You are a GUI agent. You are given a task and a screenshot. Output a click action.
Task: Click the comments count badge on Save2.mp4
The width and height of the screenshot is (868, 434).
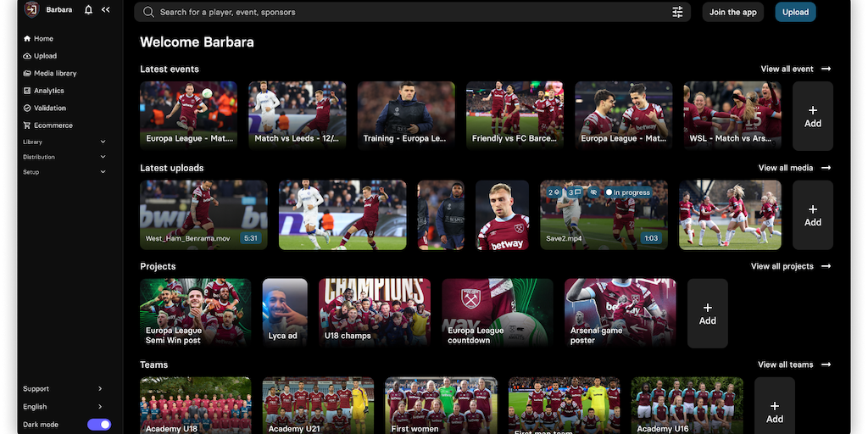tap(574, 192)
